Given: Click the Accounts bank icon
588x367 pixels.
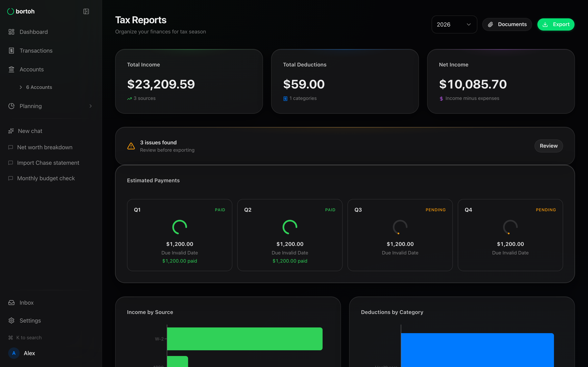Looking at the screenshot, I should (x=11, y=69).
